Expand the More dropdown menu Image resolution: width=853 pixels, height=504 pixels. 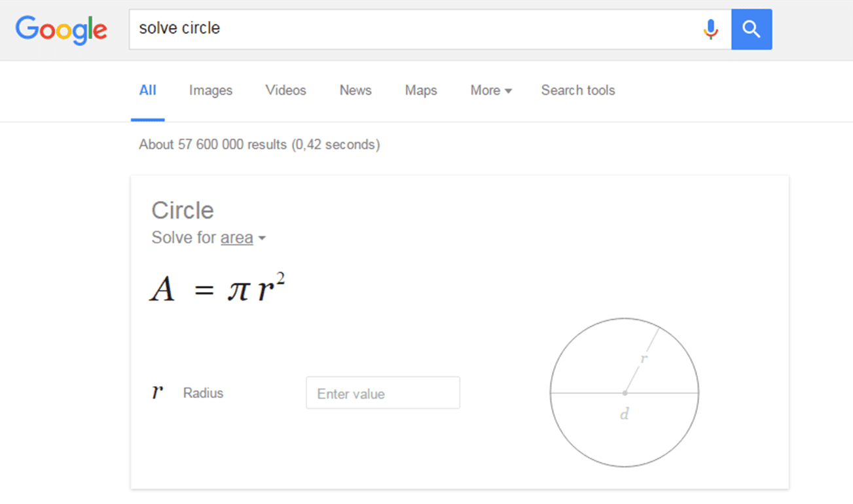(x=491, y=90)
